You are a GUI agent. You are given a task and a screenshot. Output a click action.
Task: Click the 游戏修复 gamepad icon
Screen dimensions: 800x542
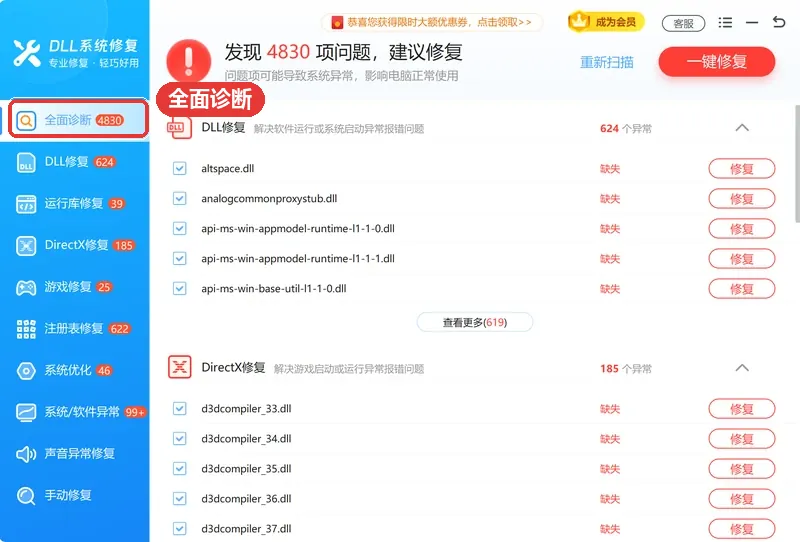click(26, 287)
